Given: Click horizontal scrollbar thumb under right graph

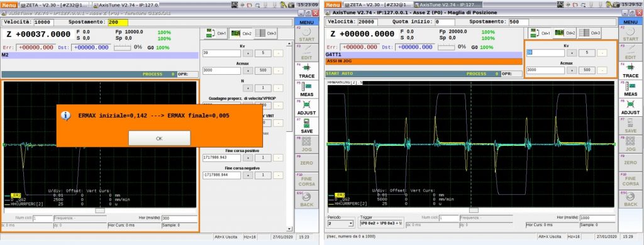Looking at the screenshot, I should (x=474, y=210).
